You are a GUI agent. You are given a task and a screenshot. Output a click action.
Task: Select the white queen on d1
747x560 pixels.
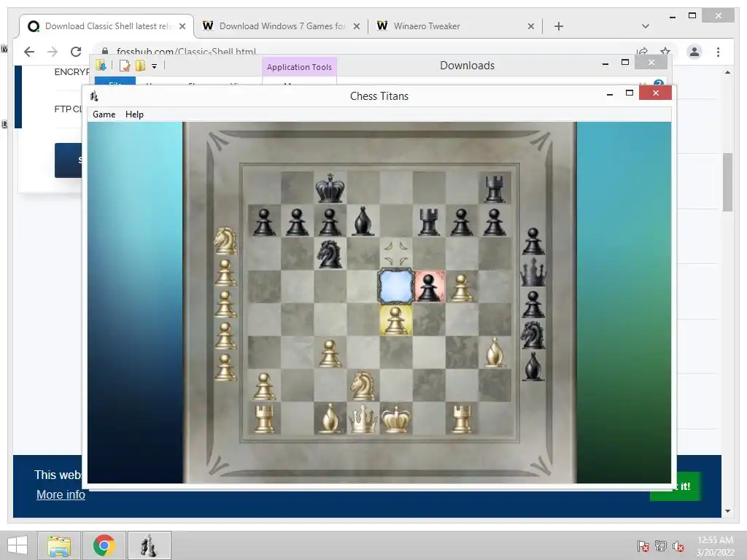pos(363,419)
